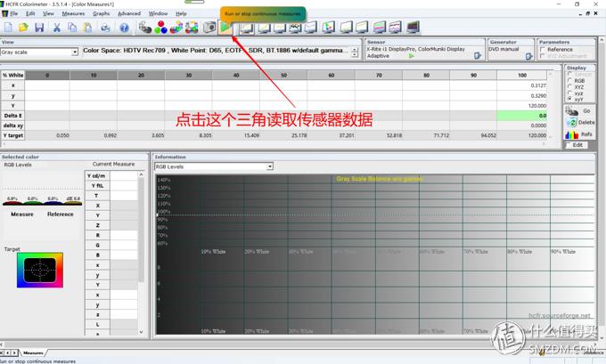
Task: Select the 50 column header
Action: 283,76
